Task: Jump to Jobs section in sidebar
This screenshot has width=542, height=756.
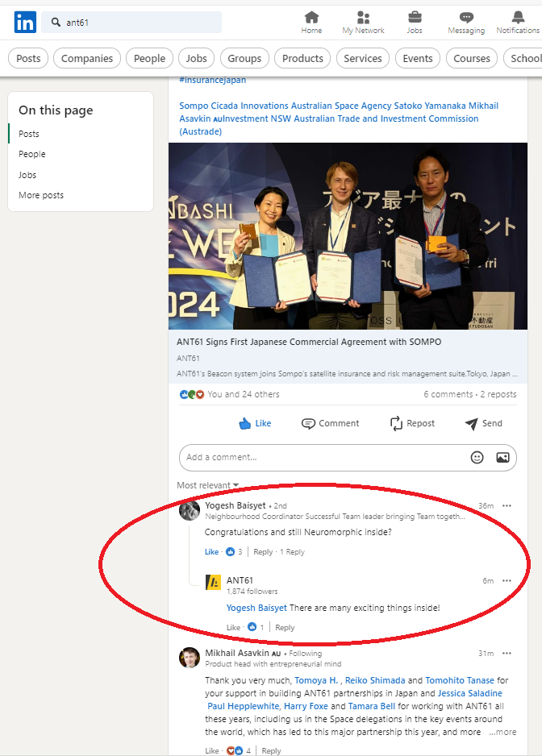Action: tap(27, 175)
